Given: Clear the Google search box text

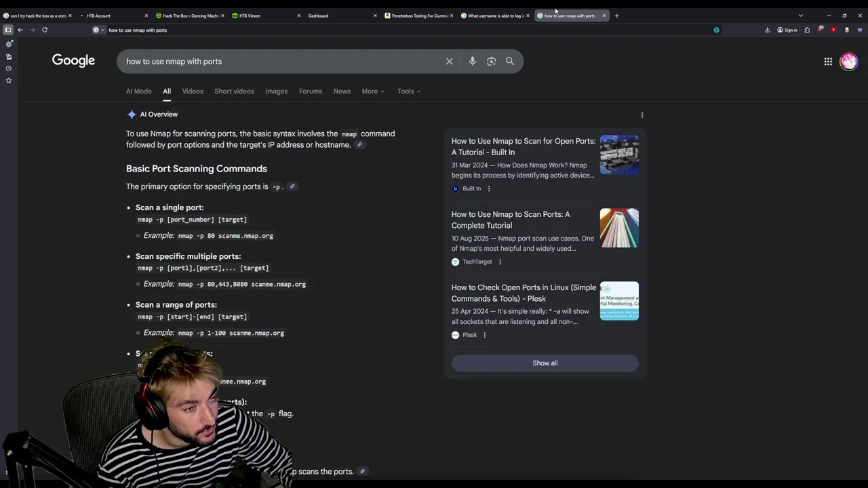Looking at the screenshot, I should pyautogui.click(x=449, y=61).
